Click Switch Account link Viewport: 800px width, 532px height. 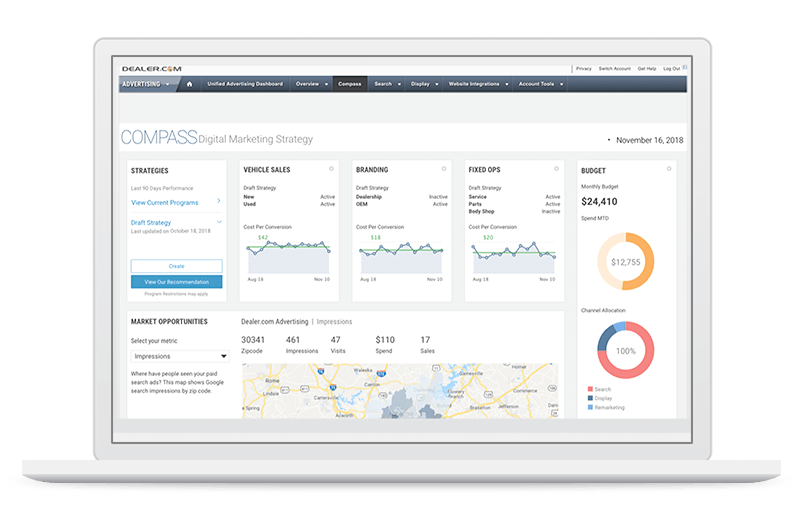(614, 68)
